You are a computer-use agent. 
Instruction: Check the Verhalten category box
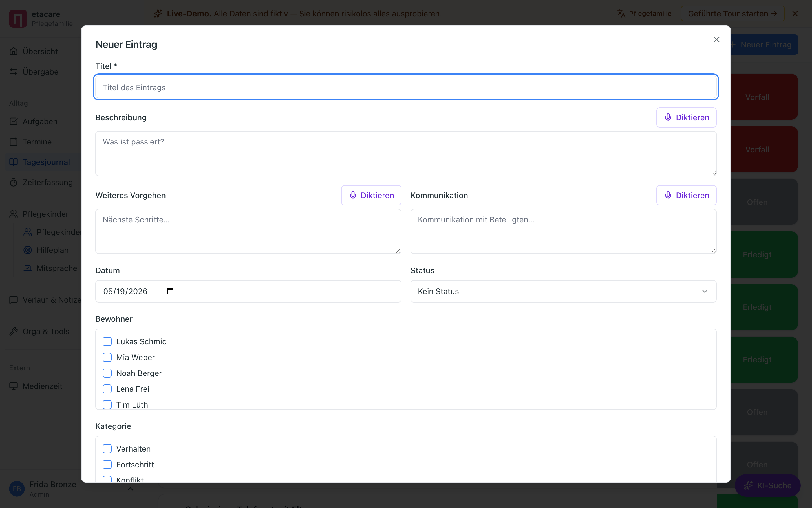point(107,448)
